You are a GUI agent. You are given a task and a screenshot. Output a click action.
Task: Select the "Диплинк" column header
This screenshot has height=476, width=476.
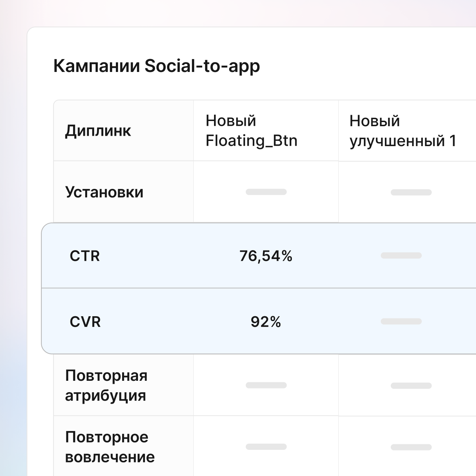point(98,131)
